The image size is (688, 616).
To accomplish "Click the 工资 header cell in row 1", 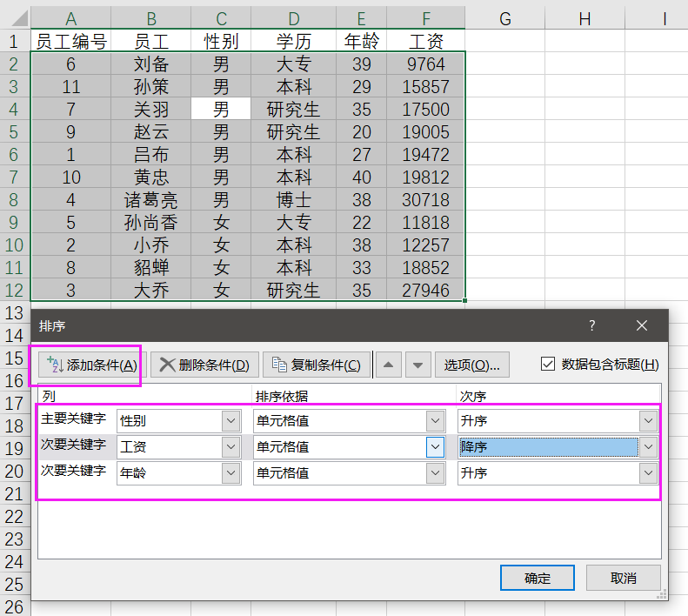I will click(x=426, y=41).
